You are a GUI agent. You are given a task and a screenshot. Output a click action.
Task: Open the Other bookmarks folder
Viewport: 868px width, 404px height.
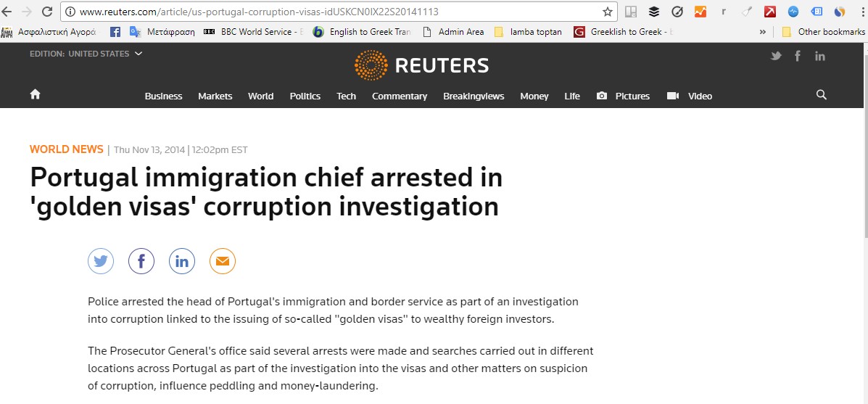(x=823, y=32)
